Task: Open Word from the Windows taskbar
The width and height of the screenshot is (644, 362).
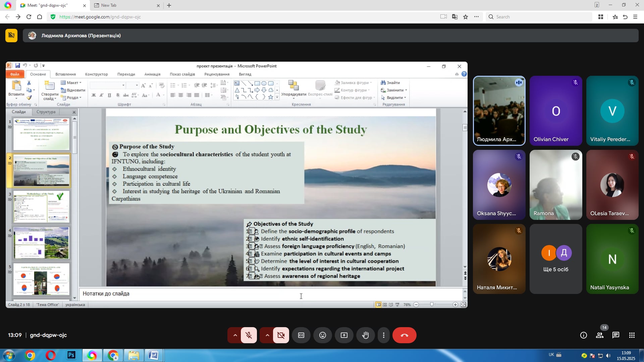Action: point(154,355)
